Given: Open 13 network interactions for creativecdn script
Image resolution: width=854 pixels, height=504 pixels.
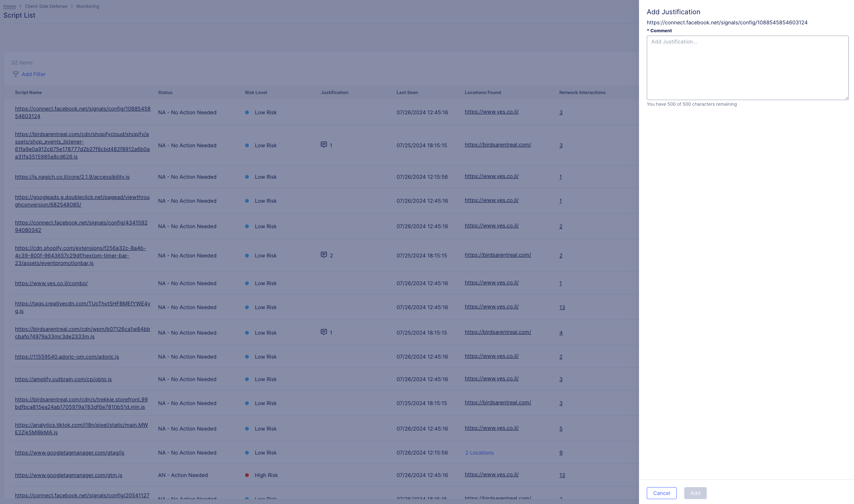Looking at the screenshot, I should [x=562, y=307].
